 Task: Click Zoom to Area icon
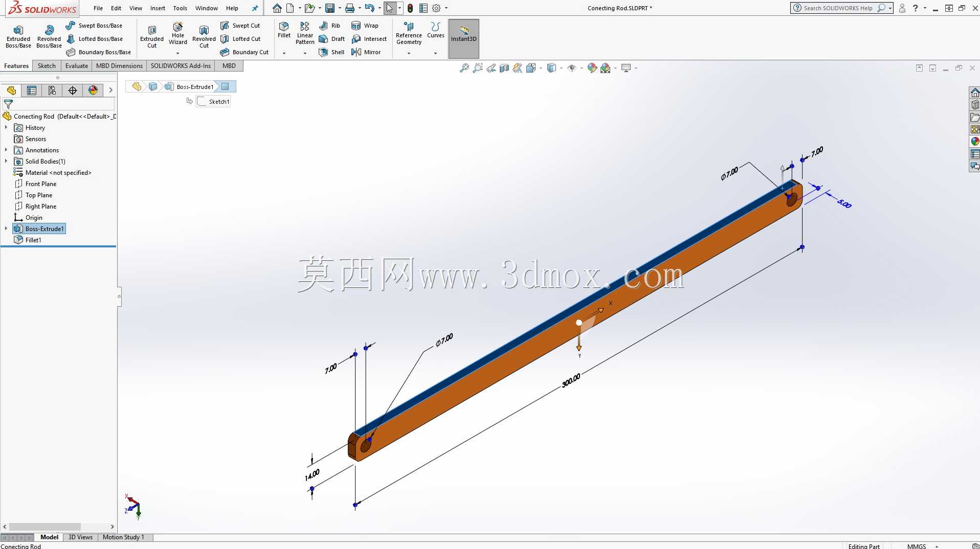coord(478,68)
